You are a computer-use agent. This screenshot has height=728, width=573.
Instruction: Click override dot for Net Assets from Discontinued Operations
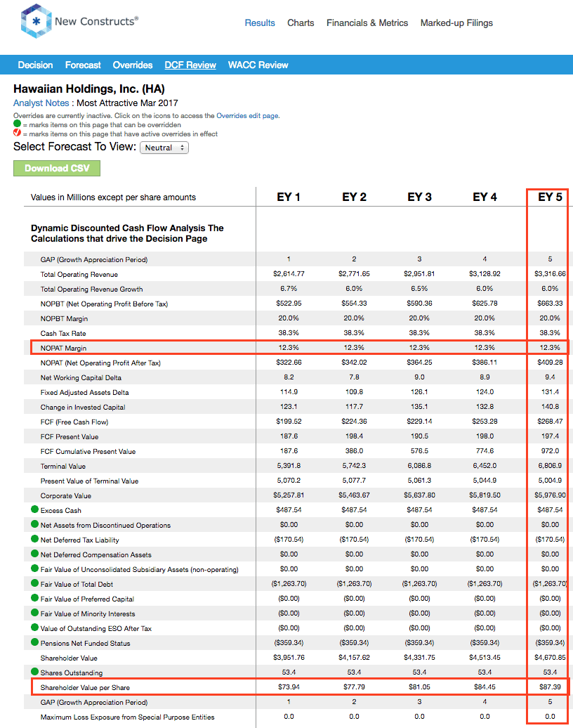pos(34,524)
